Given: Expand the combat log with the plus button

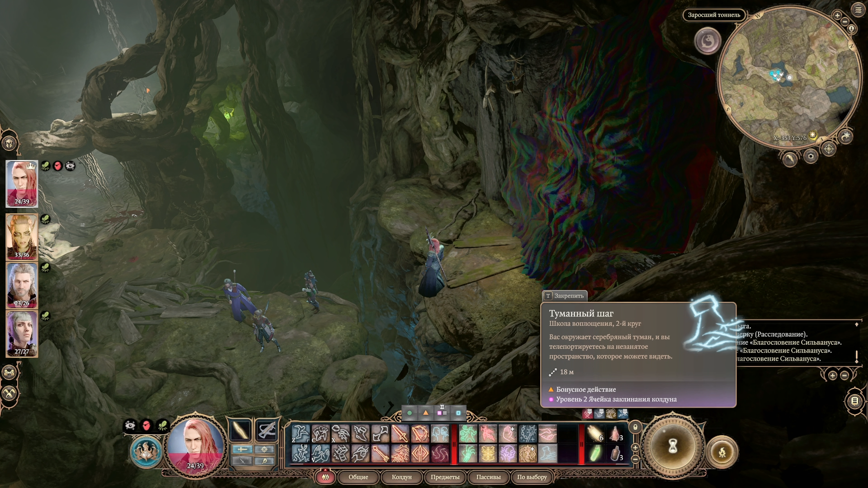Looking at the screenshot, I should (x=833, y=375).
